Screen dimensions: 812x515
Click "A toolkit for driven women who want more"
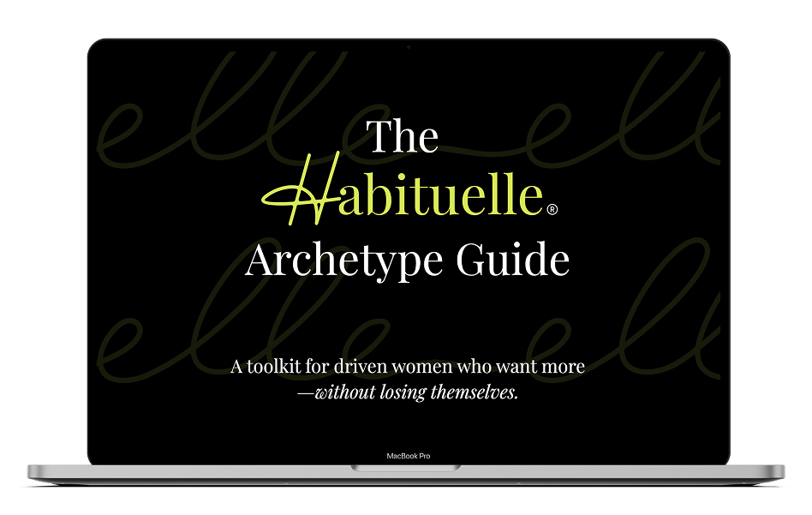pos(408,366)
